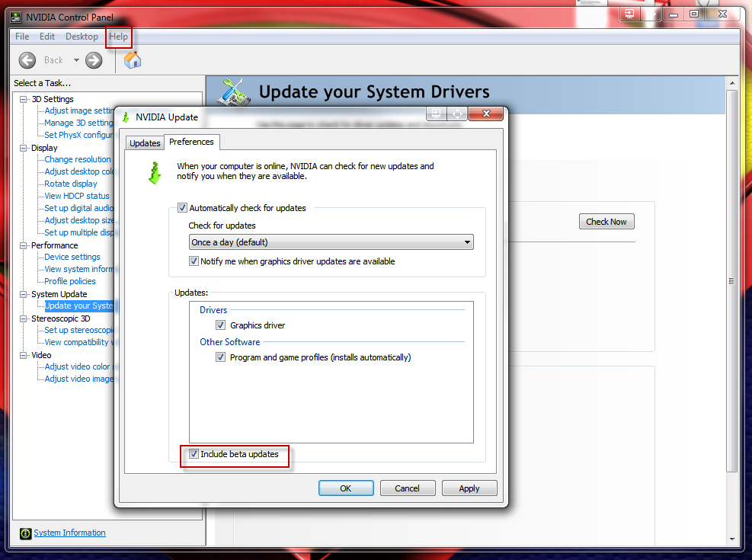Click the Stereoscopic 3D category label
Screen dimensions: 752x560
[x=61, y=318]
